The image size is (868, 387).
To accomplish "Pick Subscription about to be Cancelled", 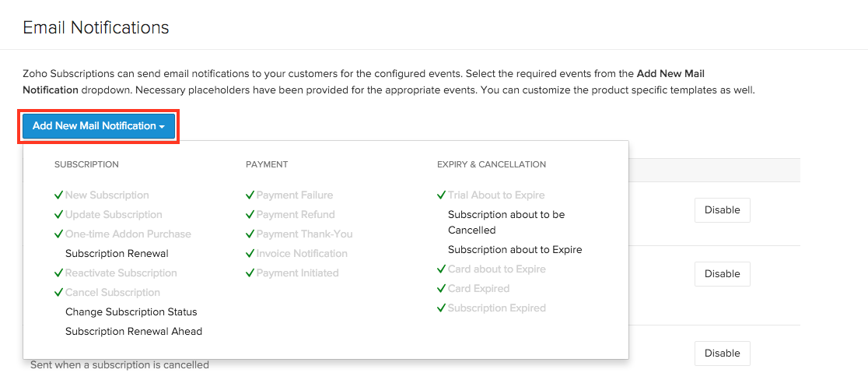I will 506,222.
